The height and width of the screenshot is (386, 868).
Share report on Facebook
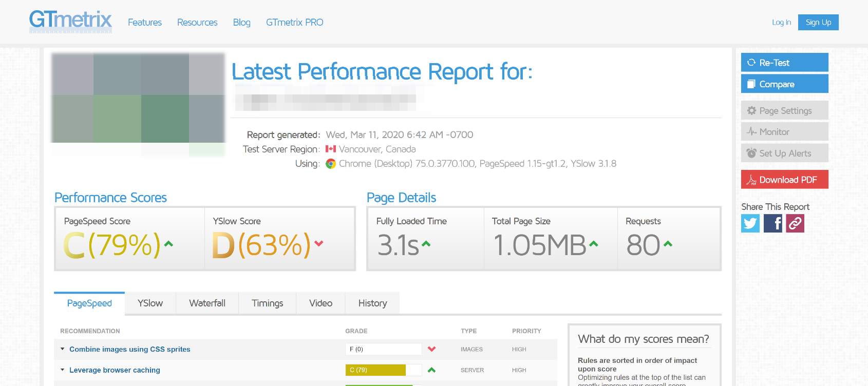tap(773, 223)
